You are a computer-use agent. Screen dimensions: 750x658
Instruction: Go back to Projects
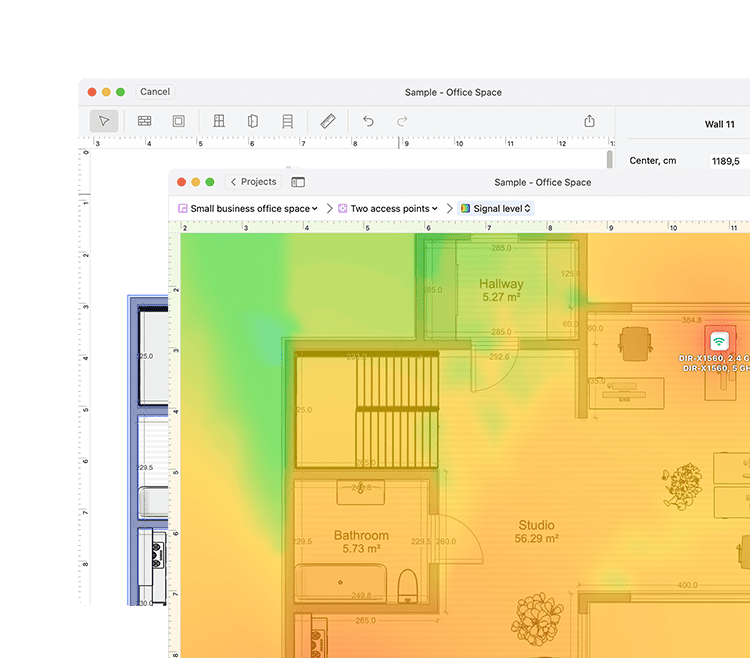(253, 182)
